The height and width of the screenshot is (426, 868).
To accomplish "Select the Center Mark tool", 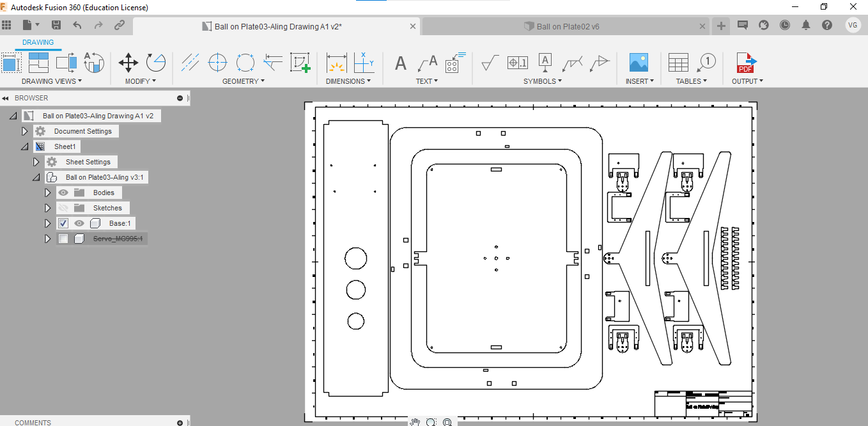I will click(218, 63).
